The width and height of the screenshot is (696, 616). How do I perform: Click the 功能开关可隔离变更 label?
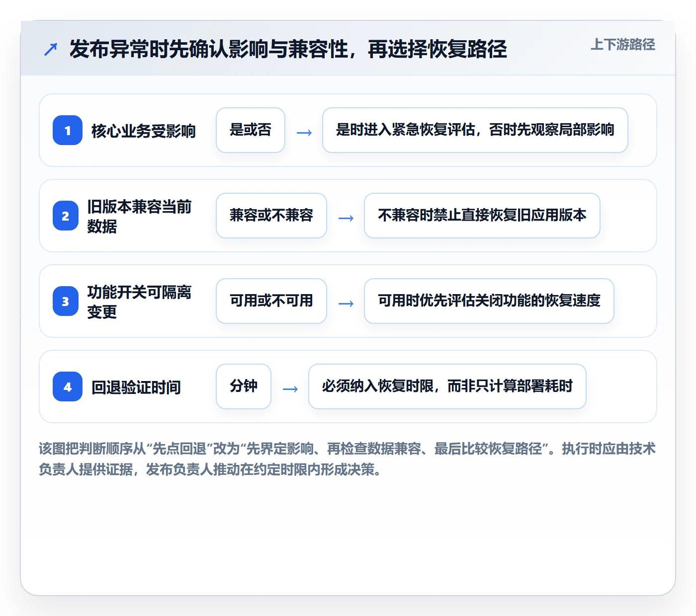[139, 302]
